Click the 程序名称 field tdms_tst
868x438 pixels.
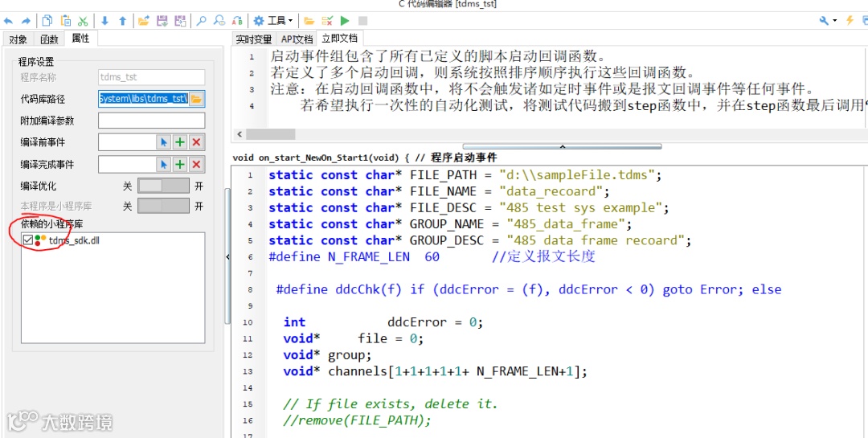(x=152, y=77)
